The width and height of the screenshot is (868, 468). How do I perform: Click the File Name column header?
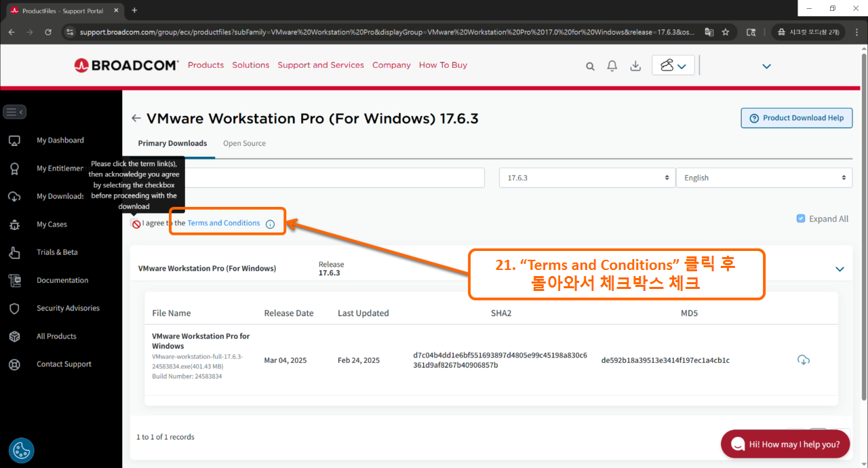click(x=172, y=313)
